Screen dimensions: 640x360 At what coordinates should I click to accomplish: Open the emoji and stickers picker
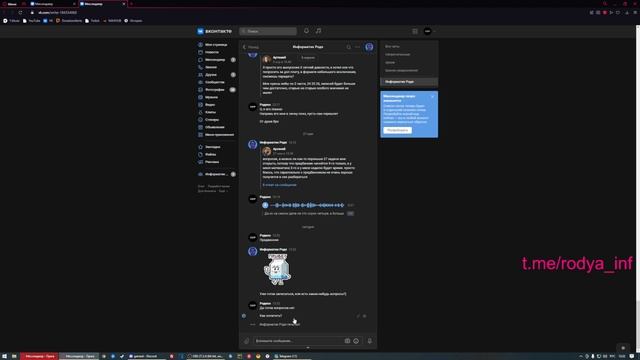coord(356,341)
